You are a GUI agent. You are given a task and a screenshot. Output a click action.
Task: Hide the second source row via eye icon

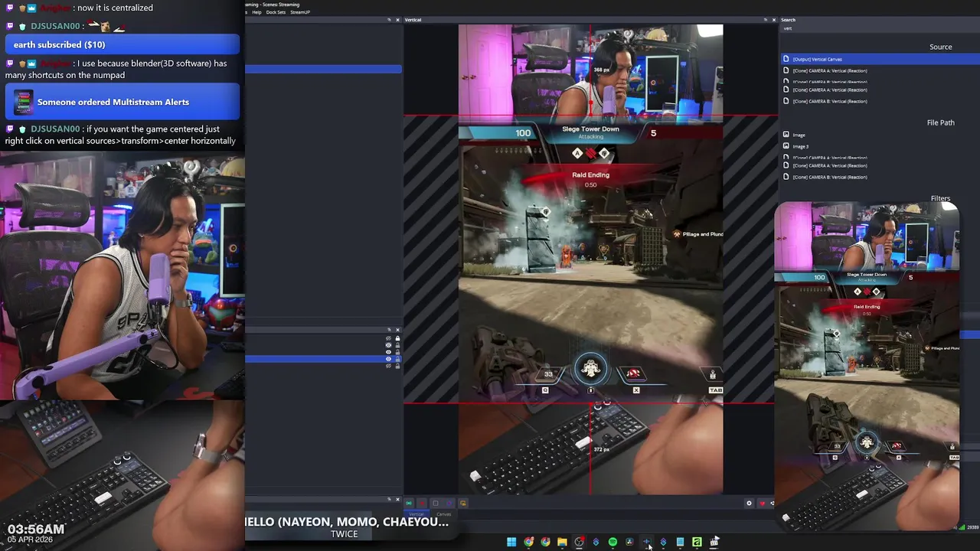(388, 345)
